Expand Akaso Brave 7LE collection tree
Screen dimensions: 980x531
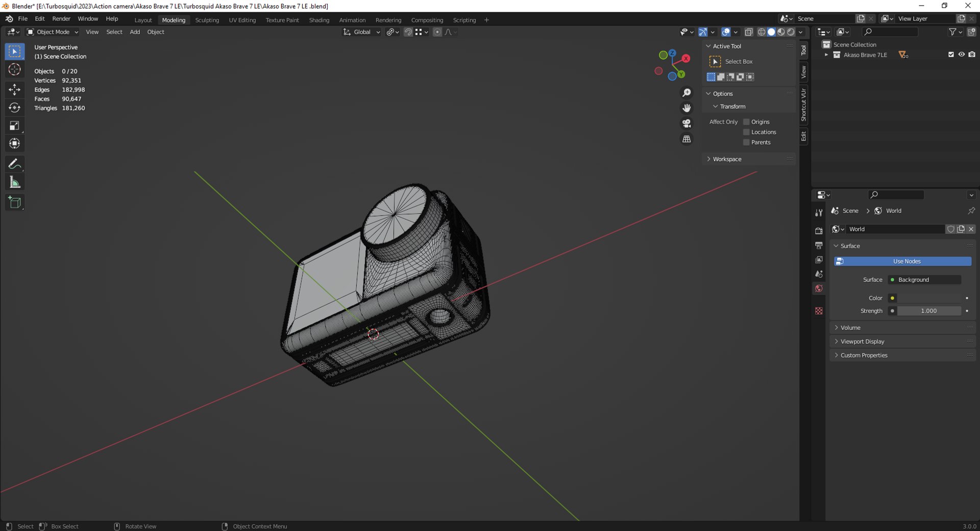pyautogui.click(x=826, y=55)
